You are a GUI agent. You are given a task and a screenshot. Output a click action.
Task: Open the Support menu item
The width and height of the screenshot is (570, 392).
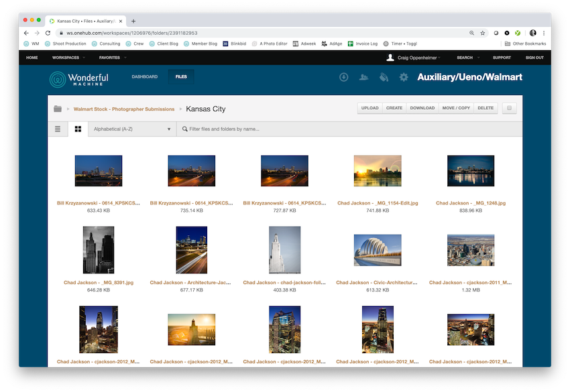pos(502,58)
